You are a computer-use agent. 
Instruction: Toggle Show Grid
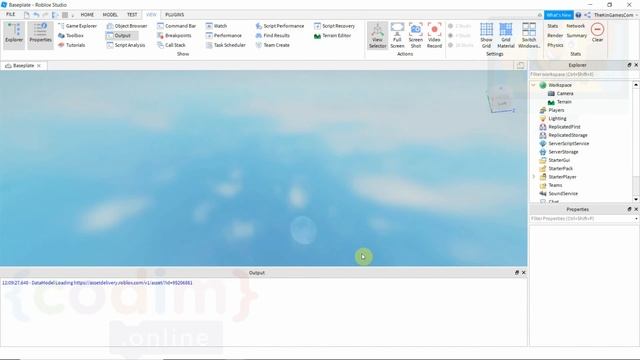click(486, 36)
